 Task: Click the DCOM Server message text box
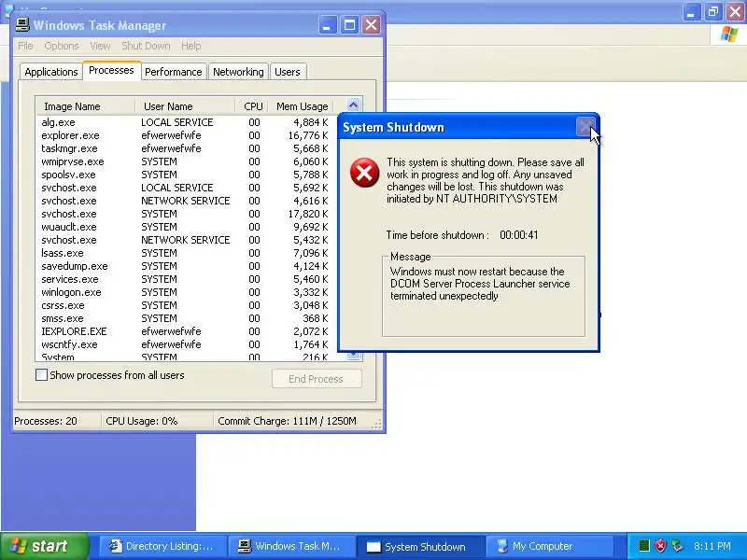pyautogui.click(x=484, y=297)
